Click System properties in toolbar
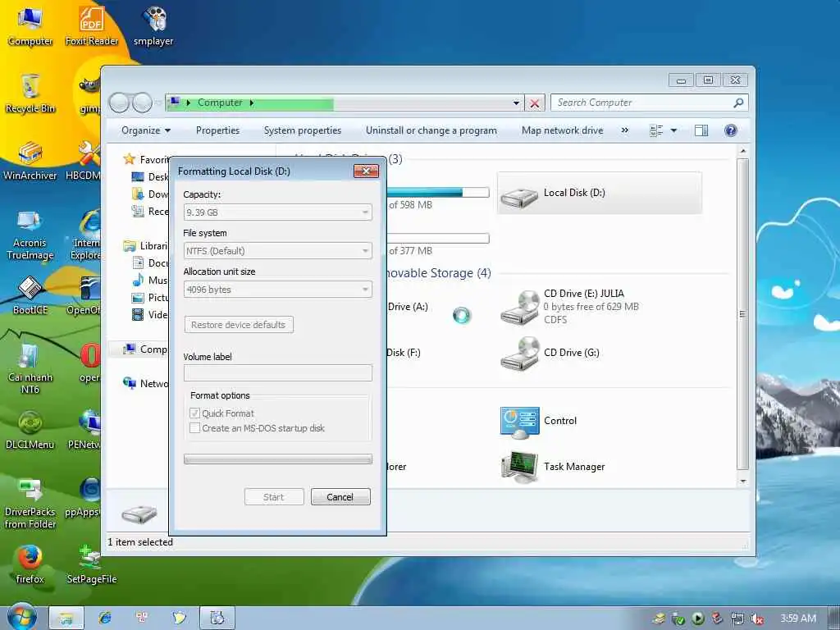Viewport: 840px width, 630px height. point(302,130)
